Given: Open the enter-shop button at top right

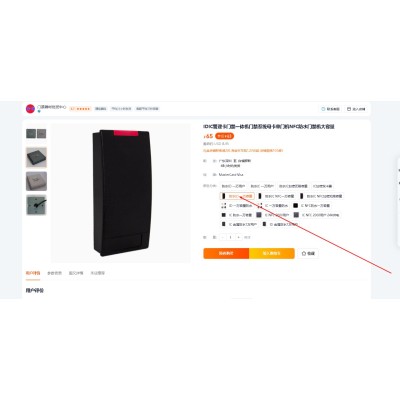Looking at the screenshot, I should 356,109.
